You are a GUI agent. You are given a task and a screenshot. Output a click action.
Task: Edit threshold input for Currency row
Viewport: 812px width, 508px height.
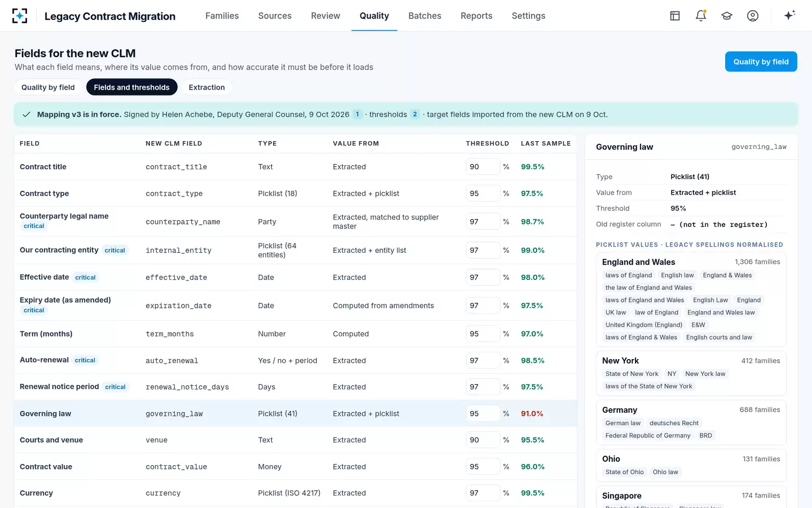pos(483,493)
